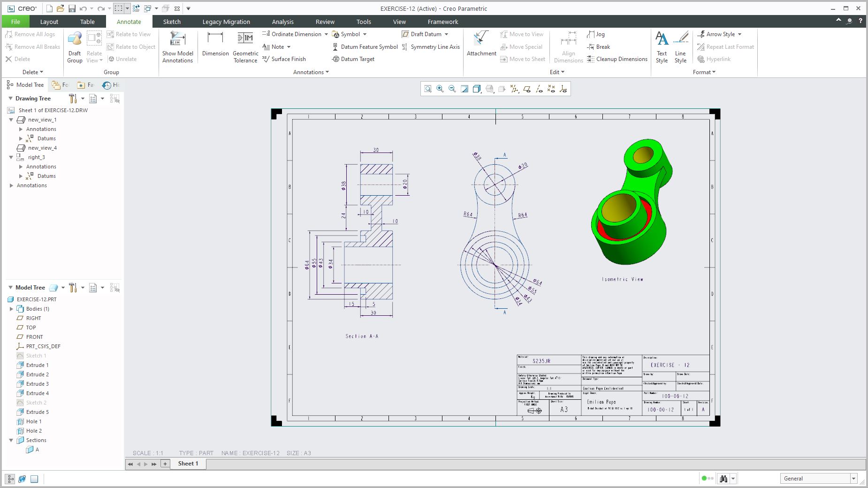Toggle the browser icon in status bar
The image size is (868, 488).
tap(22, 479)
